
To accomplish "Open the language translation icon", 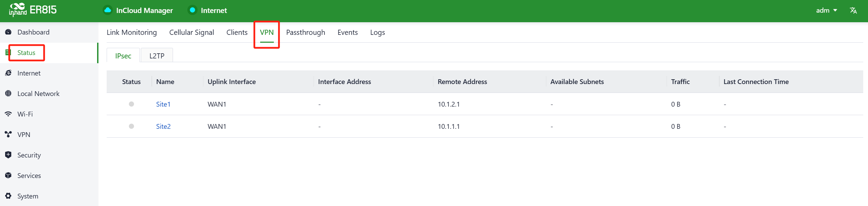I will pyautogui.click(x=853, y=11).
